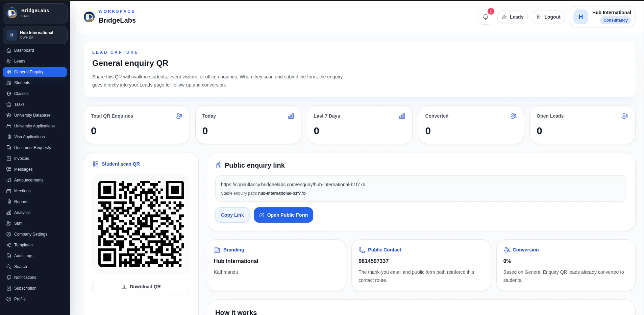644x315 pixels.
Task: Click the clipboard icon beside Public enquiry link
Action: tap(219, 165)
